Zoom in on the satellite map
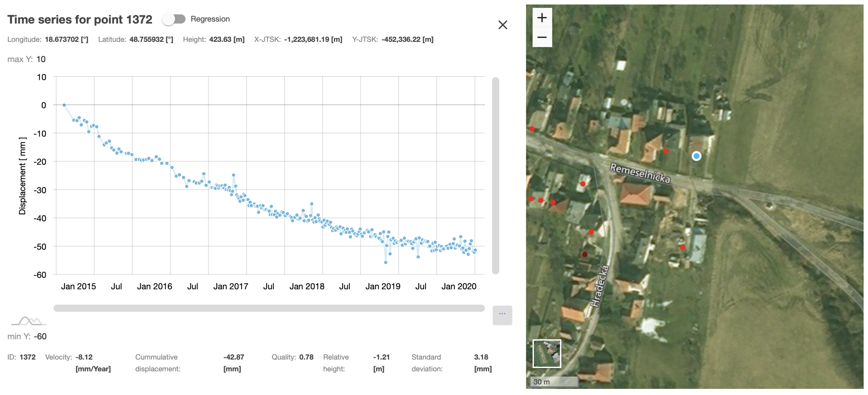Viewport: 868px width, 395px height. pos(542,17)
